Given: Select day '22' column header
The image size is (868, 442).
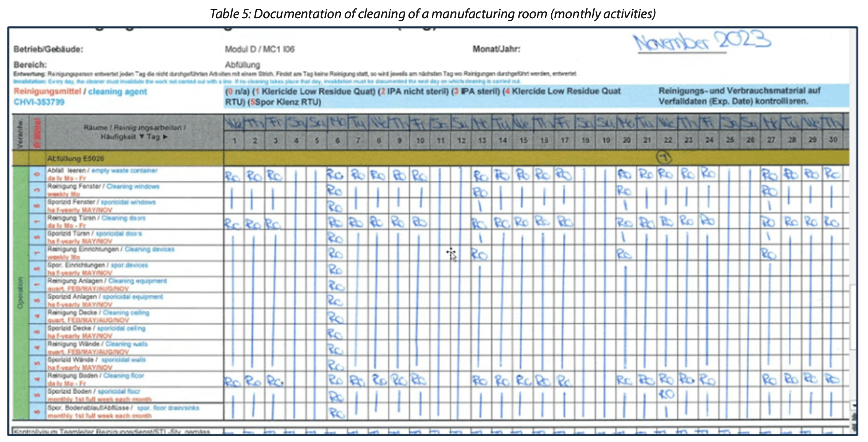Looking at the screenshot, I should tap(667, 140).
